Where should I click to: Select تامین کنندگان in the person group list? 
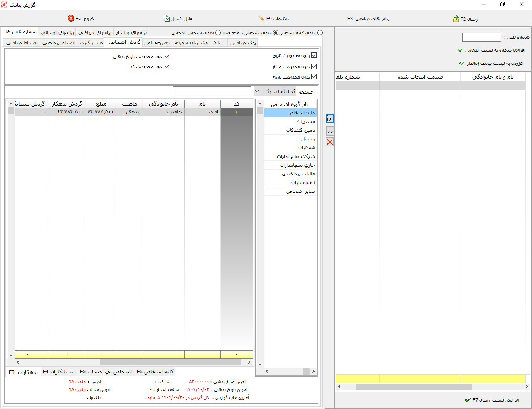[x=290, y=130]
